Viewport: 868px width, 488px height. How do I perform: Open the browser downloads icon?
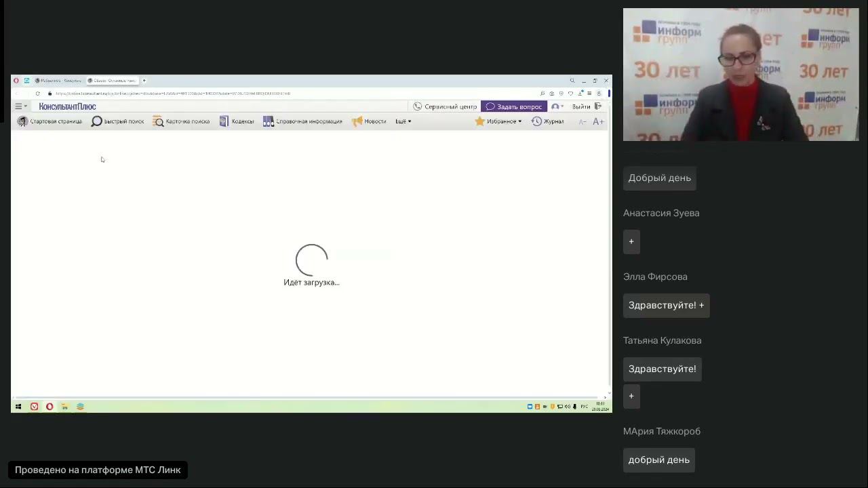[x=580, y=94]
